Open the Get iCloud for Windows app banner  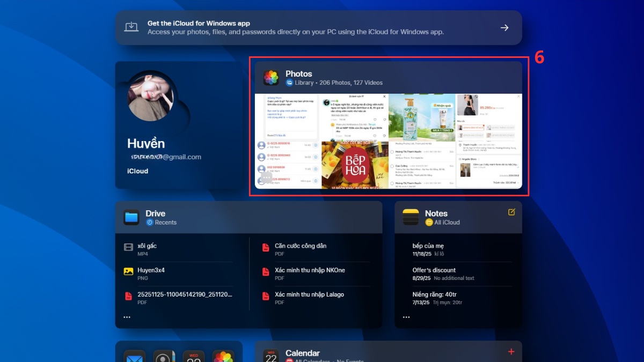click(318, 27)
